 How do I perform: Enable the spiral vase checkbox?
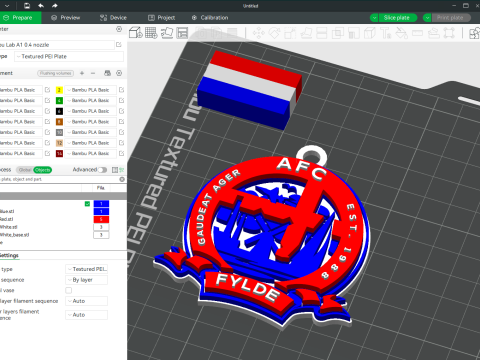click(x=68, y=290)
